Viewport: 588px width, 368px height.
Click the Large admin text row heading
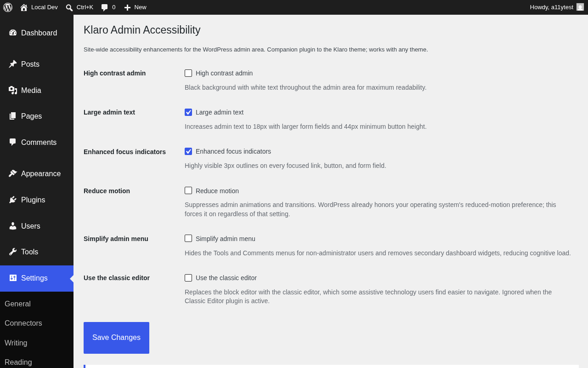click(x=109, y=112)
